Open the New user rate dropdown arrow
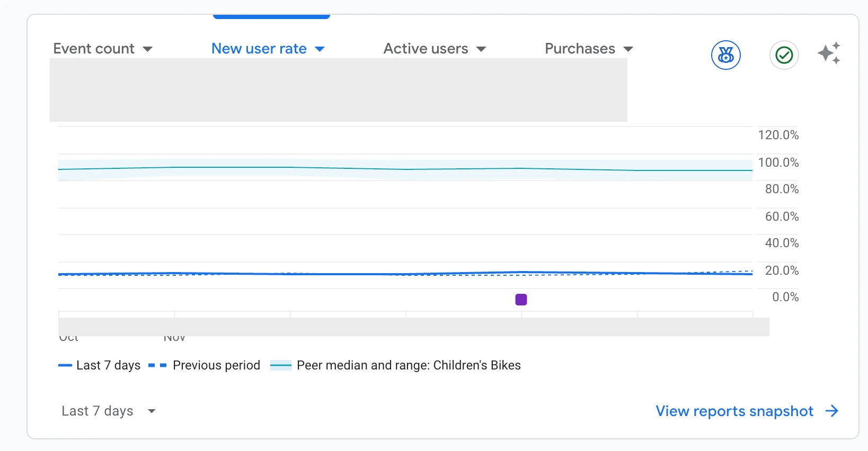The height and width of the screenshot is (451, 868). [320, 49]
